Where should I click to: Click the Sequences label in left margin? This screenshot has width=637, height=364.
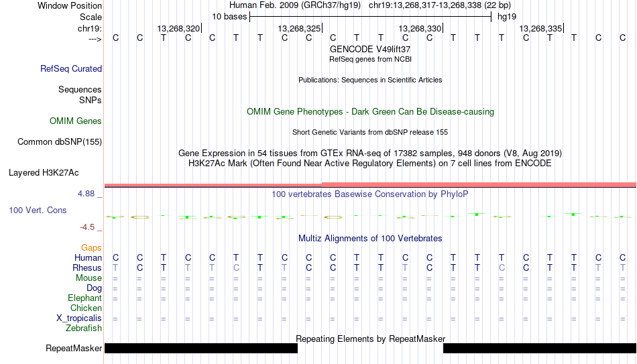pos(80,89)
